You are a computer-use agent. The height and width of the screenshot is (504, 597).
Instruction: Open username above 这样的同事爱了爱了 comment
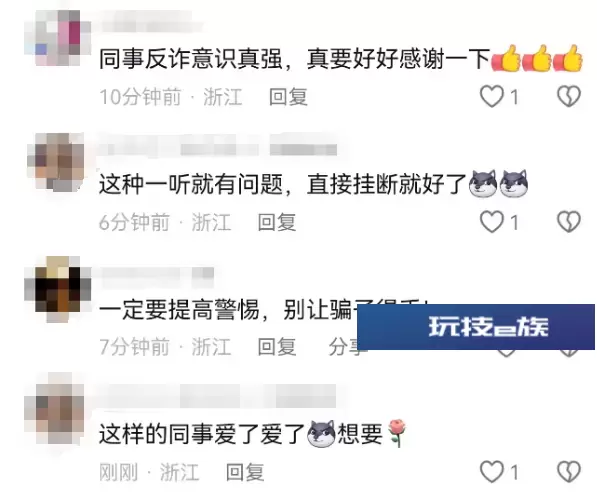(217, 396)
